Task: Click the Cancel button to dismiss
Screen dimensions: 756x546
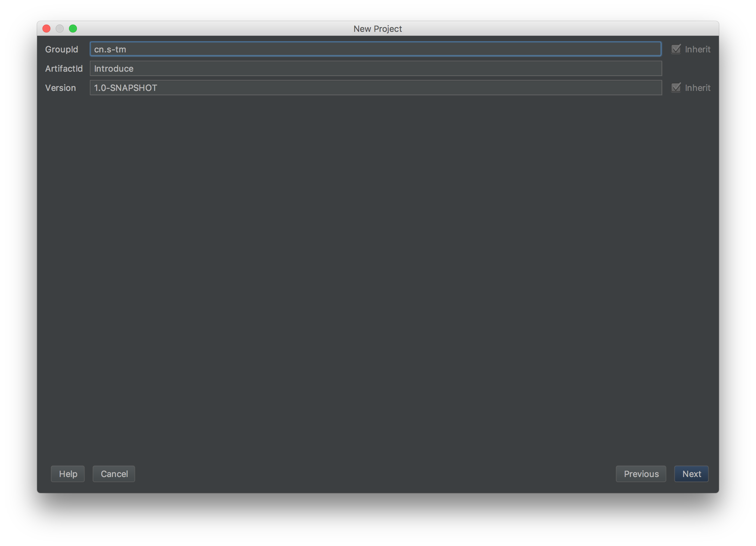Action: [x=113, y=473]
